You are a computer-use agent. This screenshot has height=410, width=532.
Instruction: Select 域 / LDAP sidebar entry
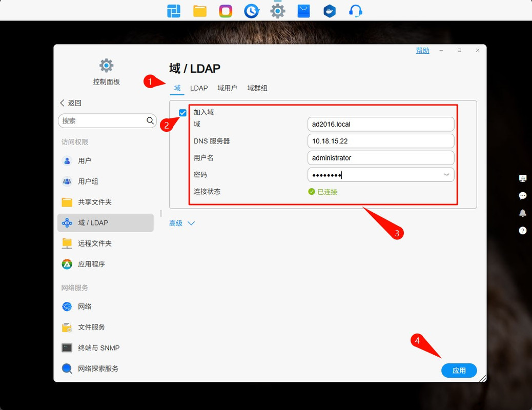(106, 222)
